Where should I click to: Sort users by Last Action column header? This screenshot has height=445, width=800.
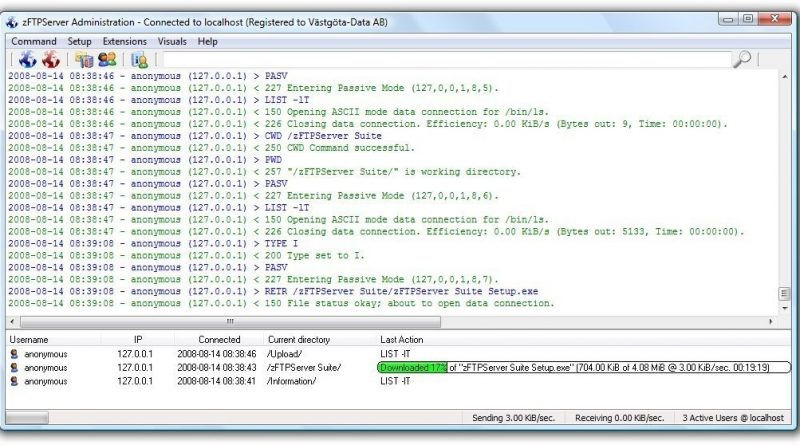pyautogui.click(x=402, y=339)
